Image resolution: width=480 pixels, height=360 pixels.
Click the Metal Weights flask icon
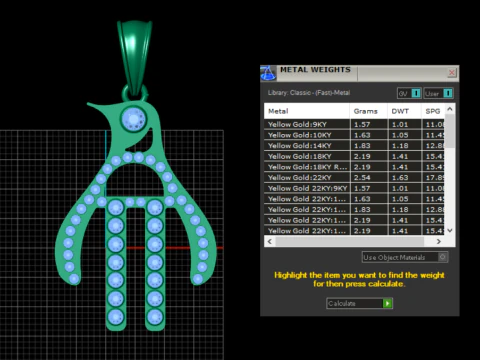click(268, 73)
